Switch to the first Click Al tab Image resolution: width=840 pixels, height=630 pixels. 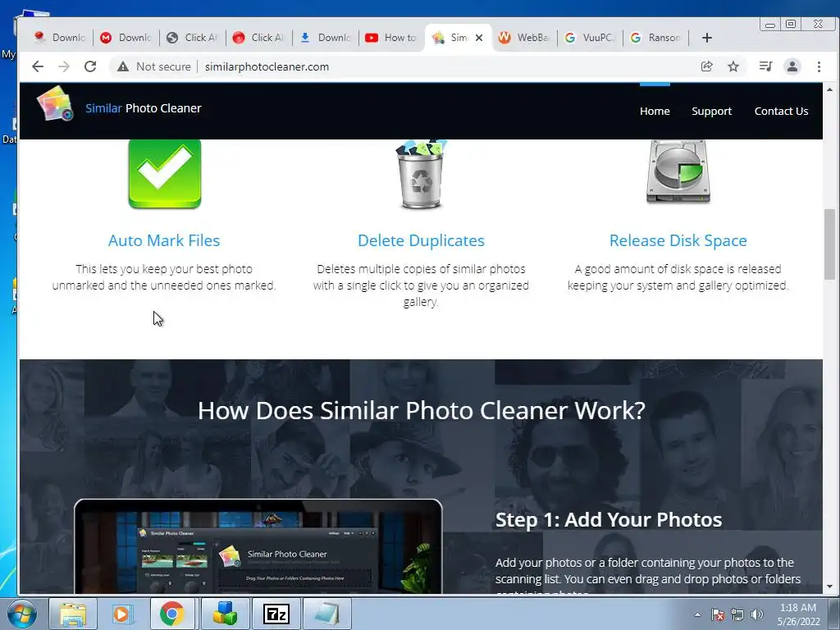pos(192,38)
